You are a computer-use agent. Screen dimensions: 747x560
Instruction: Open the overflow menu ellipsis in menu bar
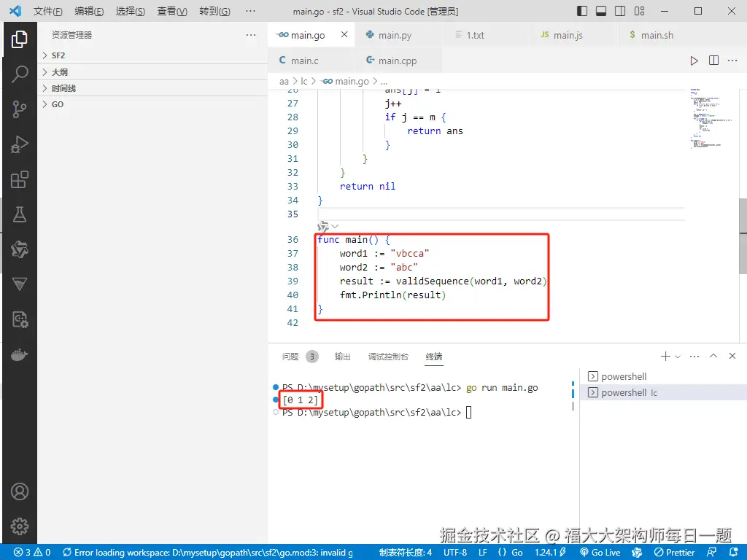pyautogui.click(x=250, y=11)
